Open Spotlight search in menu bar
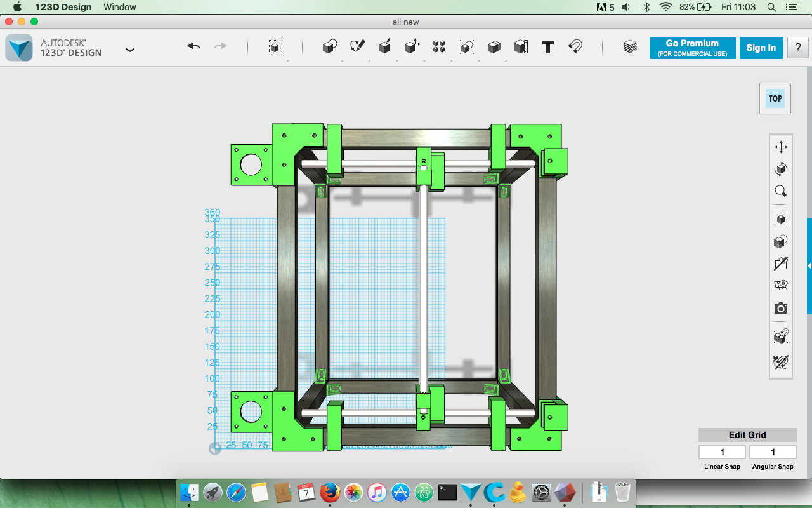This screenshot has height=508, width=812. coord(771,7)
